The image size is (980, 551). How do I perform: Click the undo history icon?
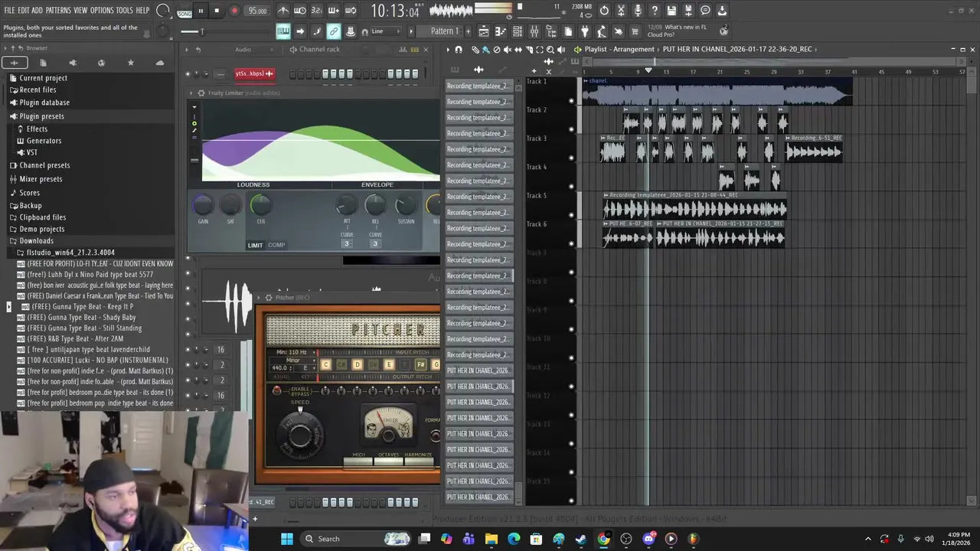[x=604, y=11]
